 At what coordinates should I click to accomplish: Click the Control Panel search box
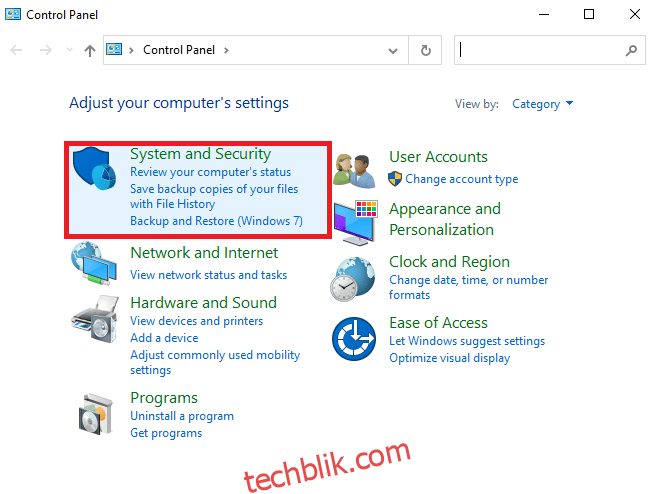click(550, 50)
